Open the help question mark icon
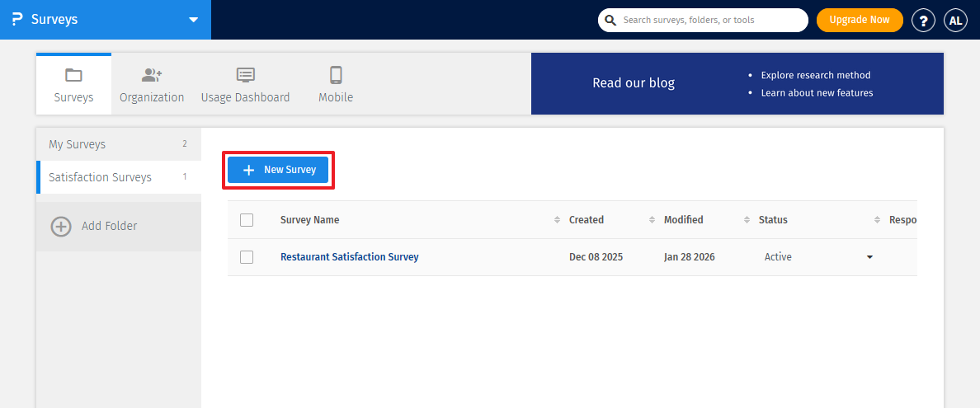 point(923,20)
